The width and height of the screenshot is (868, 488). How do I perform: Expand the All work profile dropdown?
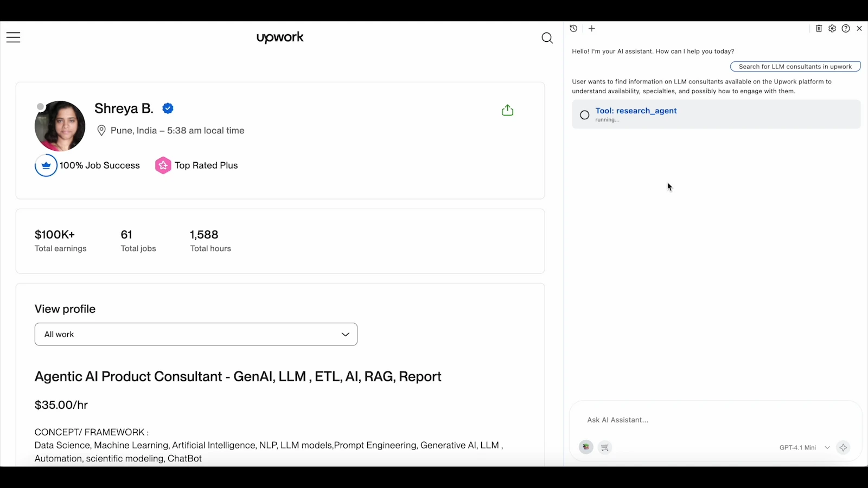click(196, 335)
